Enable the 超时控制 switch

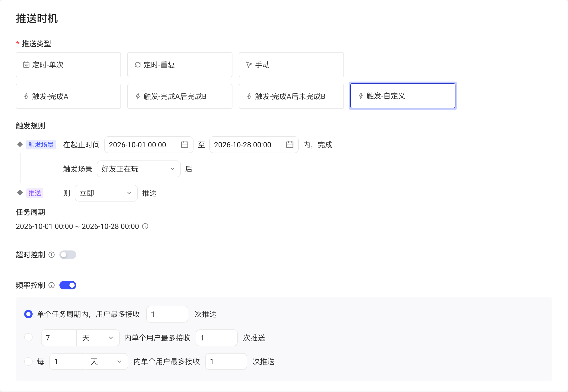(68, 255)
